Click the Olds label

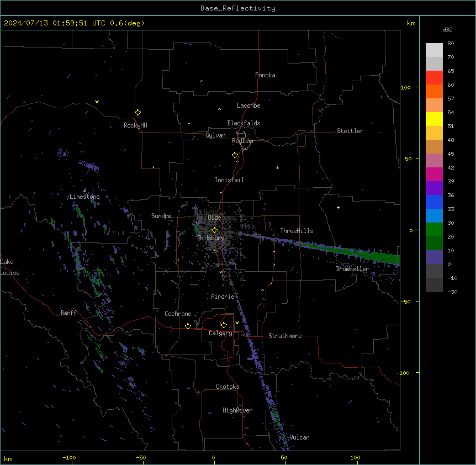214,218
